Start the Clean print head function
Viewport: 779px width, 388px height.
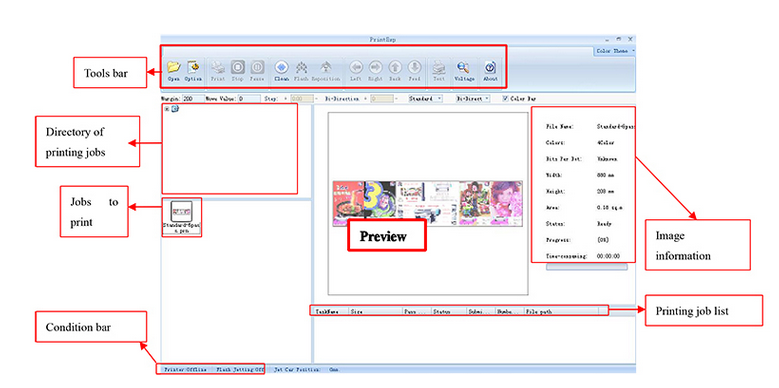282,67
